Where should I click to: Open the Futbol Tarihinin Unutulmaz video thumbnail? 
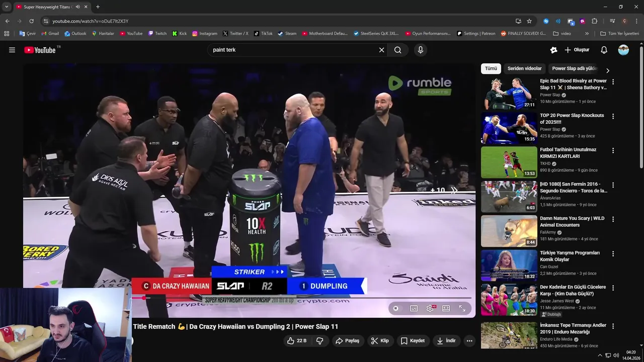(509, 162)
